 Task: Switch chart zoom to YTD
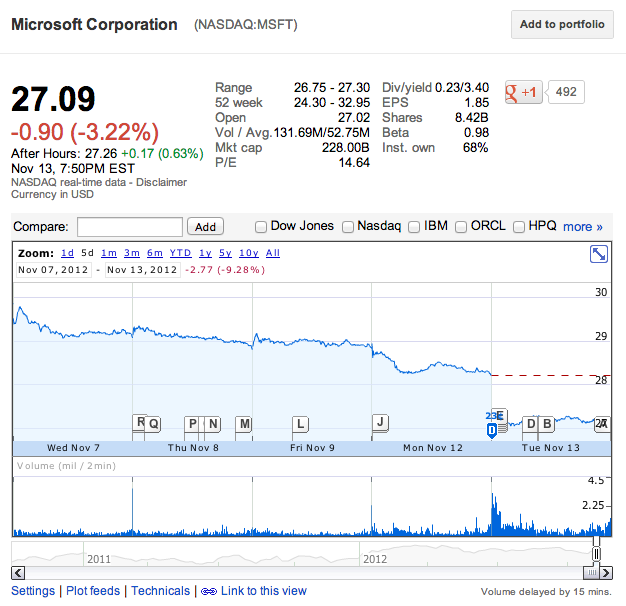[x=180, y=253]
